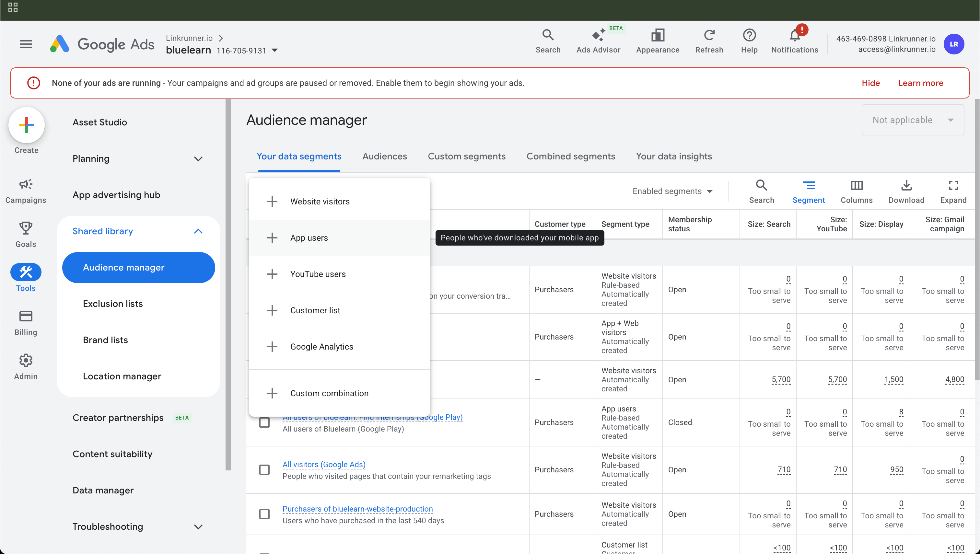Click the main page vertical scrollbar
980x554 pixels.
[977, 240]
